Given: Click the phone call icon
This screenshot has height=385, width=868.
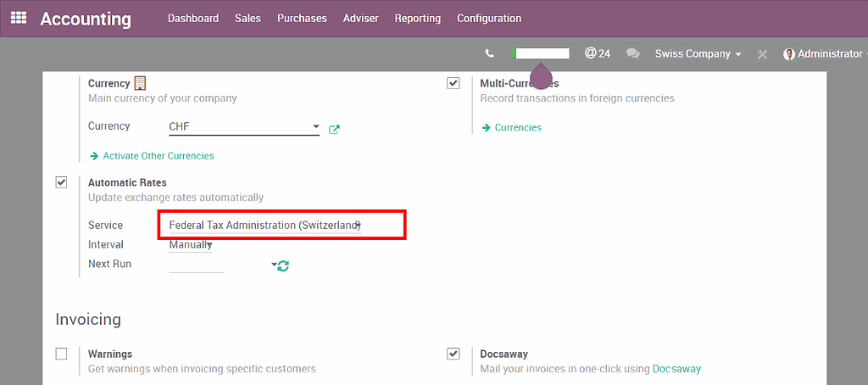Looking at the screenshot, I should pos(489,53).
